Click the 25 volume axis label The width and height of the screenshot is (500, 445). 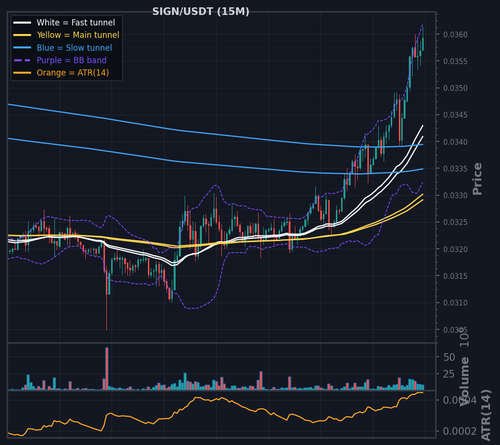click(x=449, y=374)
